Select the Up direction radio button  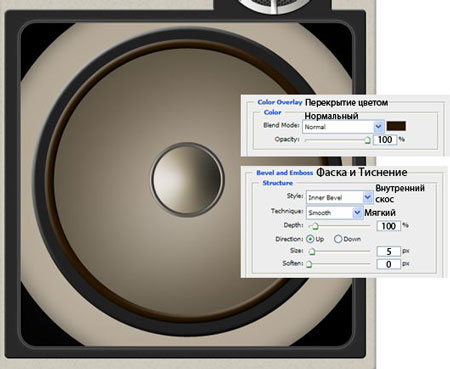310,239
